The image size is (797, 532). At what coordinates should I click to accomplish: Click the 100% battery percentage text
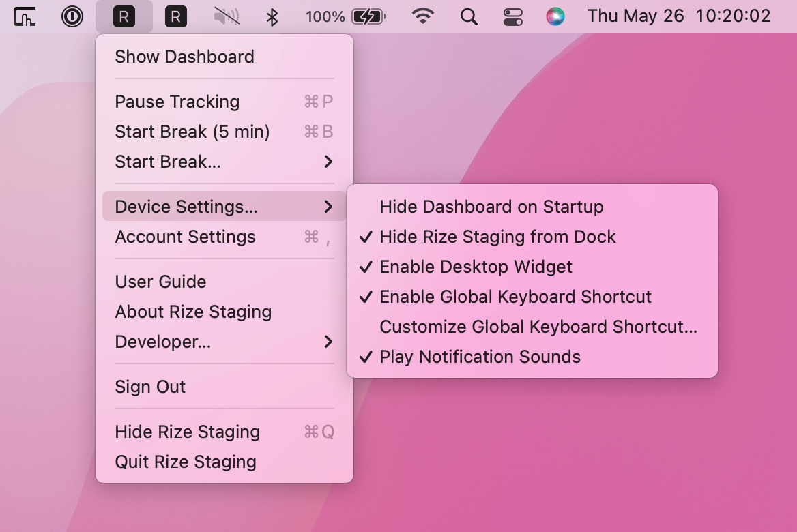(x=325, y=17)
